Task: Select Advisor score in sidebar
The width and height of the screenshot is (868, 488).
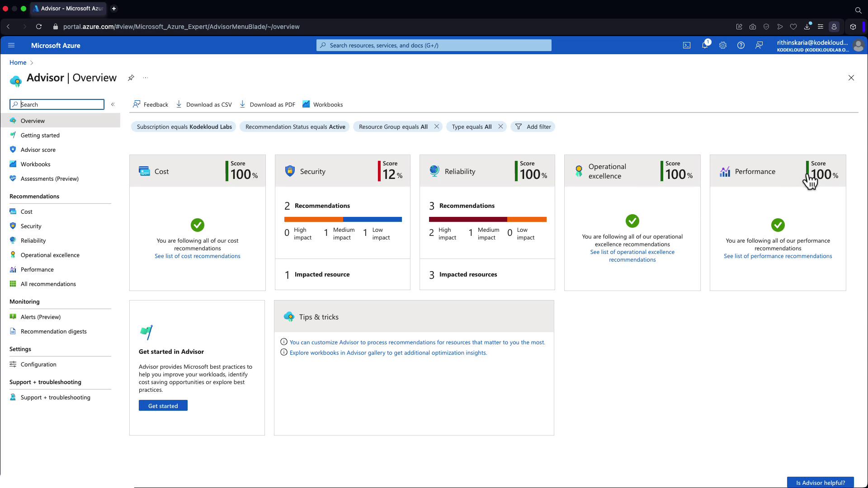Action: (x=38, y=150)
